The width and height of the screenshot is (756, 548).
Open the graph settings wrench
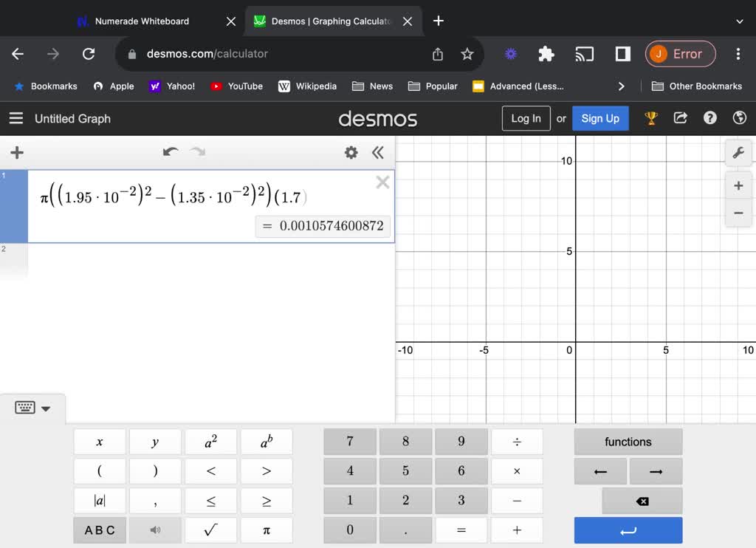(x=738, y=154)
